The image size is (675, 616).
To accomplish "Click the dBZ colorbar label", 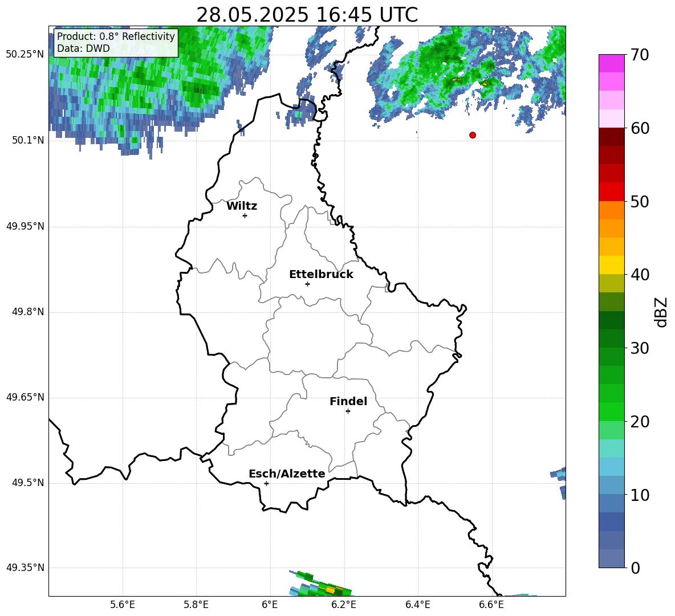I will coord(662,312).
